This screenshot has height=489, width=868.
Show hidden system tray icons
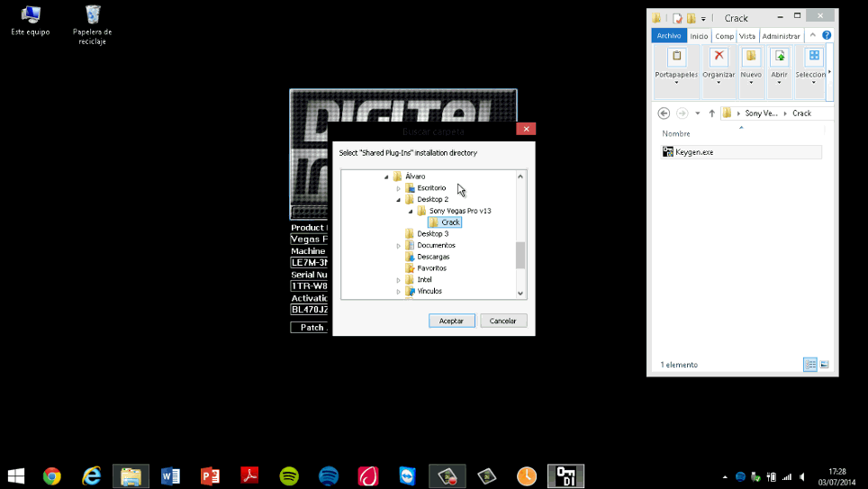click(725, 476)
